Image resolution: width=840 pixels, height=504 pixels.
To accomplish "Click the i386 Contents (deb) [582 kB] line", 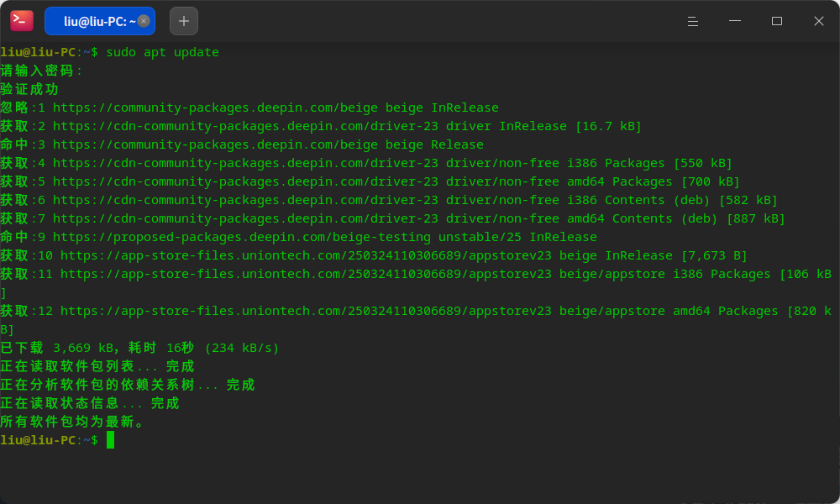I will coord(388,200).
